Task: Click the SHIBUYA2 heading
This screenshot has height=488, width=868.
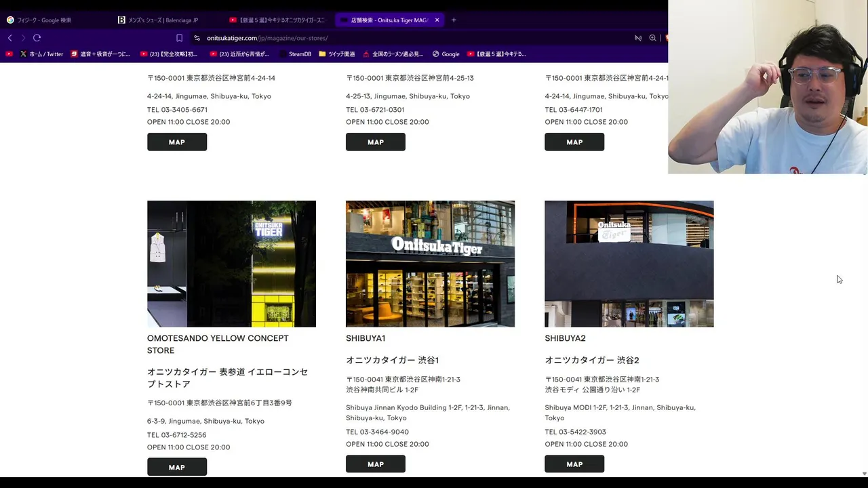Action: click(565, 338)
